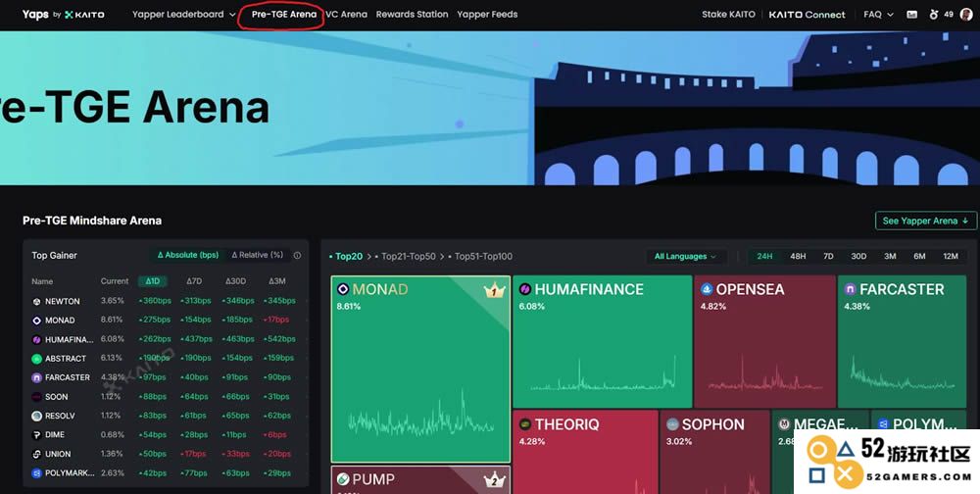Click NEWTON token icon in Top Gainer
Image resolution: width=980 pixels, height=494 pixels.
tap(37, 302)
